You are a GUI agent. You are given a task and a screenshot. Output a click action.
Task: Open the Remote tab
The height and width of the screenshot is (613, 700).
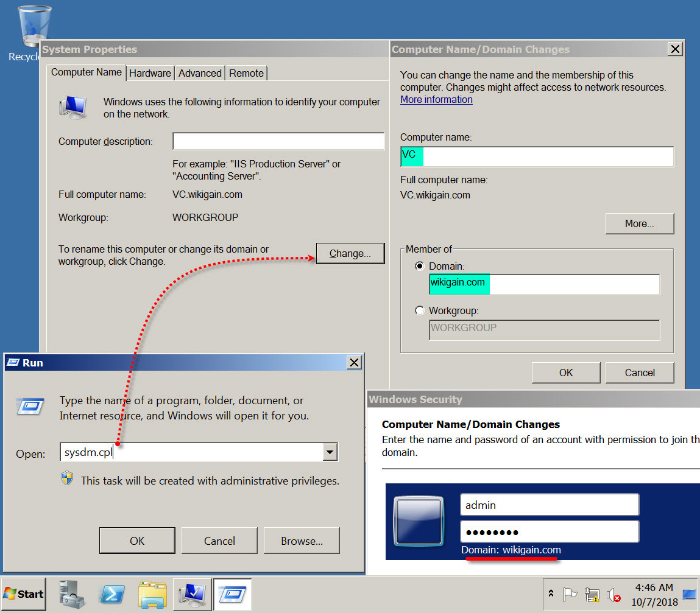click(x=246, y=73)
